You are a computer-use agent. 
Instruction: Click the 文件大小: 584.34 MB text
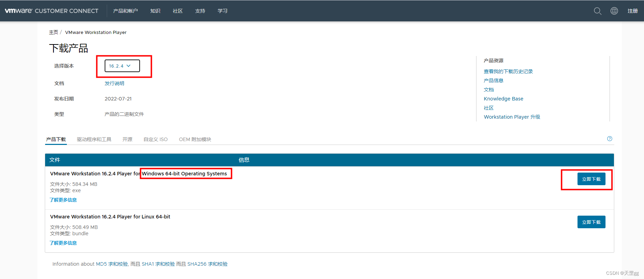[73, 184]
